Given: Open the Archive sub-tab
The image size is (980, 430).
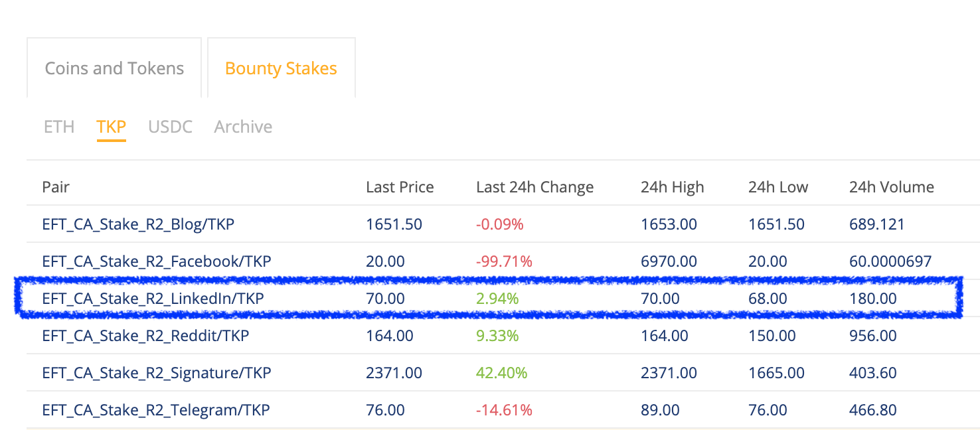Looking at the screenshot, I should coord(243,127).
